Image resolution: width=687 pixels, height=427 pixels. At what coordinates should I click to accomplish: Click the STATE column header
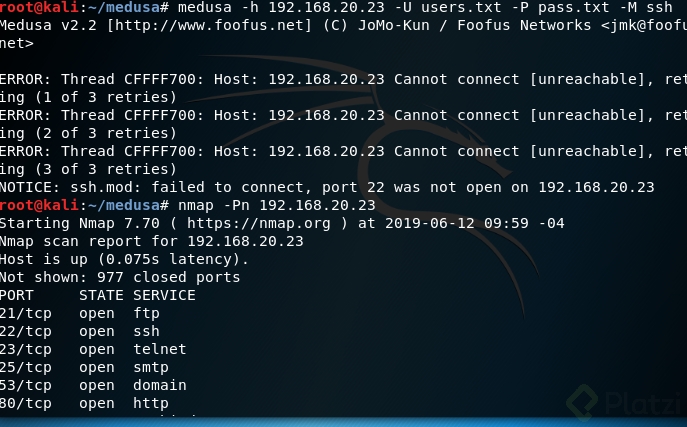pyautogui.click(x=101, y=295)
